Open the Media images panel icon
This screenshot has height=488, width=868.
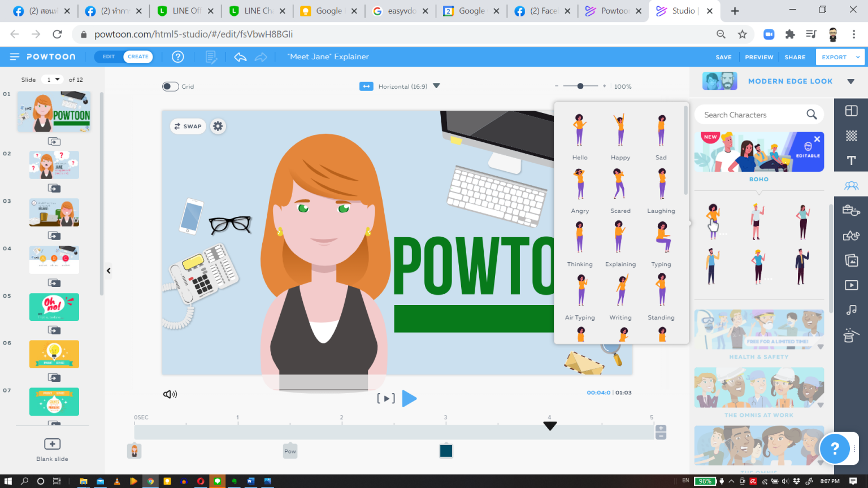click(x=851, y=260)
